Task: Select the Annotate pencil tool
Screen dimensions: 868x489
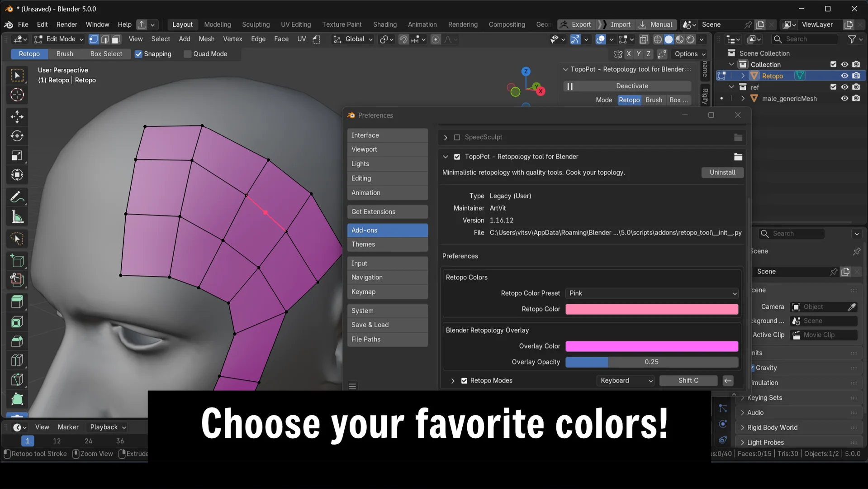Action: click(x=17, y=197)
